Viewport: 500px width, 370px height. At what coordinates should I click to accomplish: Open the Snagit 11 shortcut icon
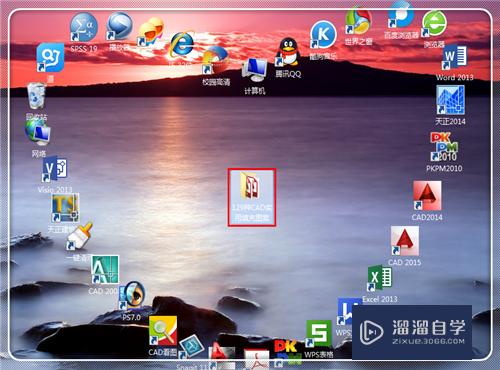191,348
